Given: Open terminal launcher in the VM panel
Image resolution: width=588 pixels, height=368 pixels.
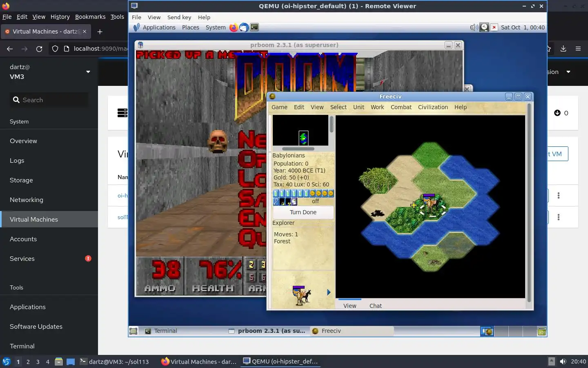Looking at the screenshot, I should coord(254,27).
